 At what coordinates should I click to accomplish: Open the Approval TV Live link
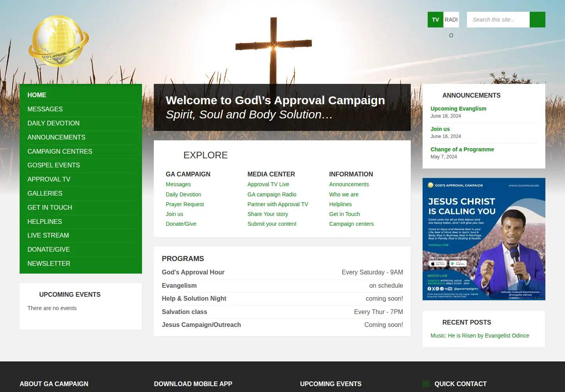pyautogui.click(x=268, y=184)
